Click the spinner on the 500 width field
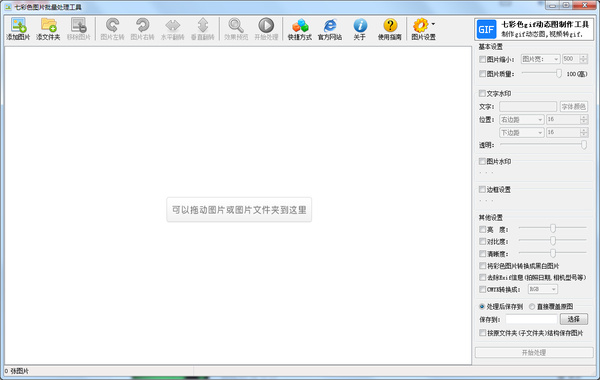The image size is (600, 380). [x=584, y=59]
